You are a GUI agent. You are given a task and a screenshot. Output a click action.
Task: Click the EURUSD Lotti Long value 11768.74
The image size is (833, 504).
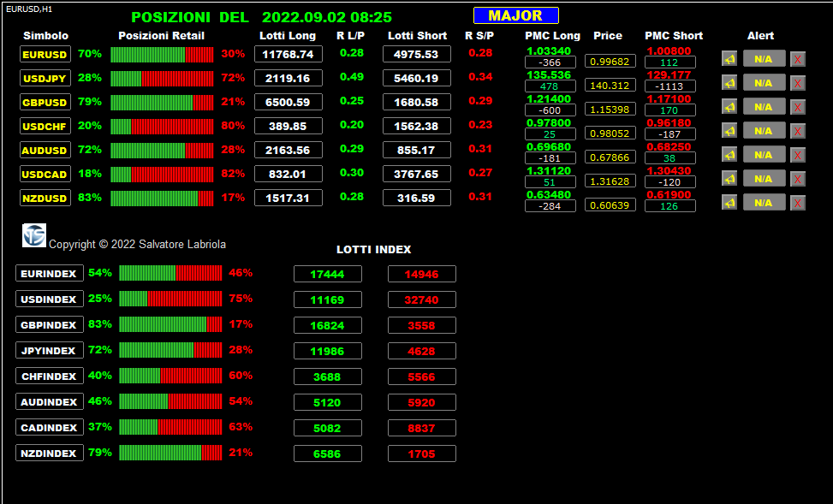click(289, 54)
